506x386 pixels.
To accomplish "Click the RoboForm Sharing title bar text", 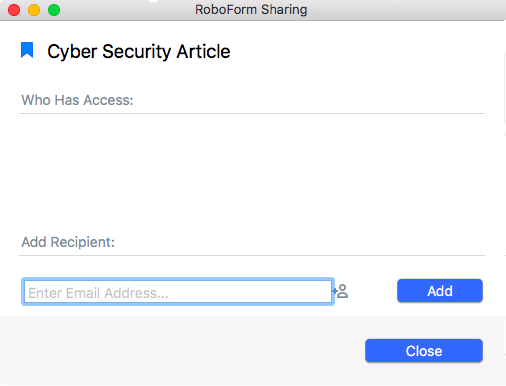I will [x=251, y=10].
